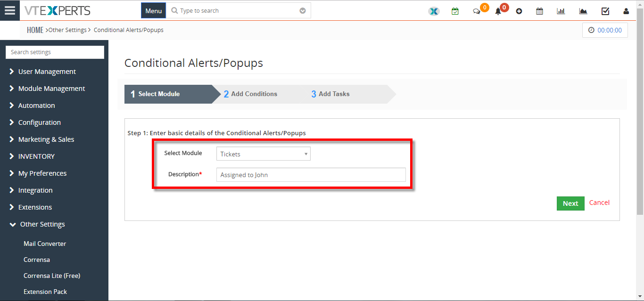This screenshot has width=644, height=301.
Task: Click the Cancel link
Action: (x=599, y=203)
